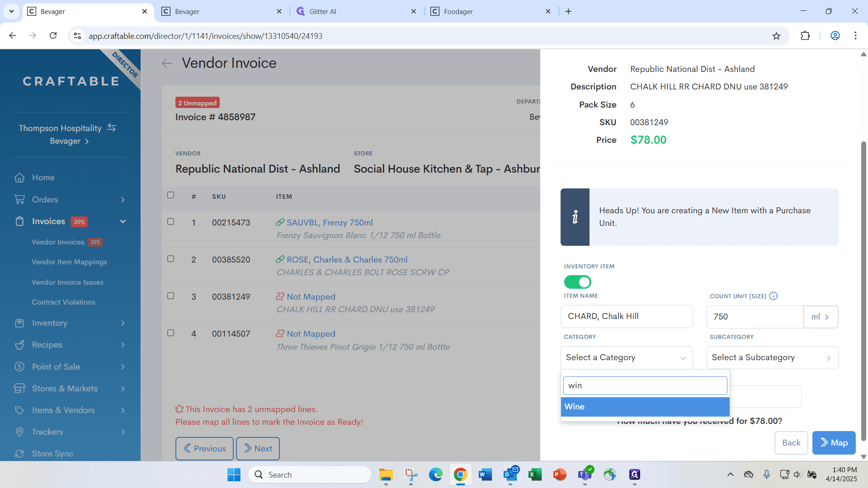Open Vendor Invoice Issues in the sidebar
This screenshot has height=488, width=868.
coord(67,282)
